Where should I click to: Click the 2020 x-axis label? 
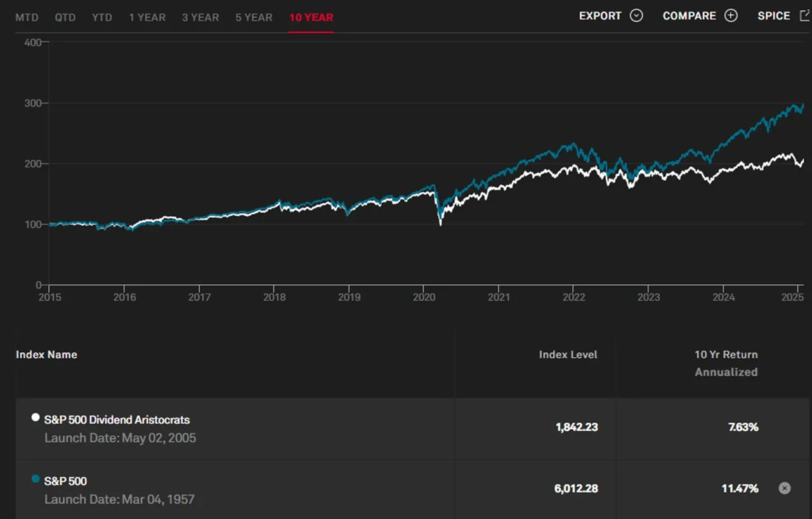424,297
